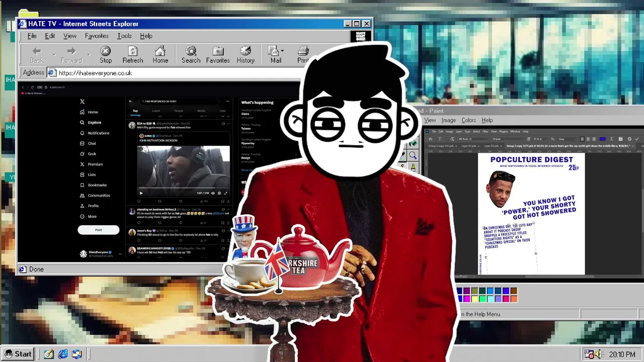Image resolution: width=644 pixels, height=362 pixels.
Task: Open Grok in the X sidebar
Action: click(88, 154)
